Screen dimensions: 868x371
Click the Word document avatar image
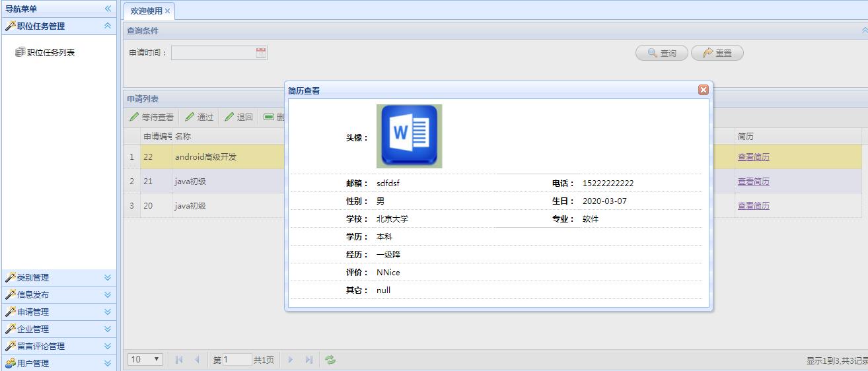409,136
